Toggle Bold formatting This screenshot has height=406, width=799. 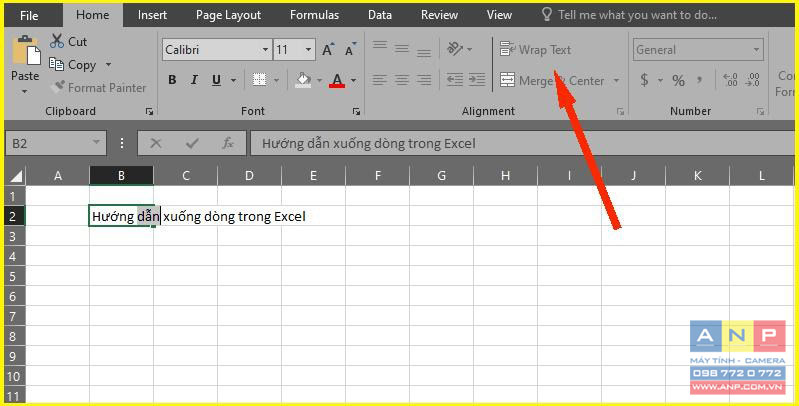pos(172,80)
